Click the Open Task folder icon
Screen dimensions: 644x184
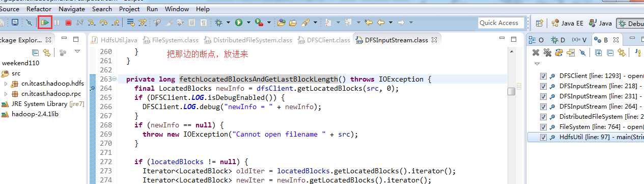coord(293,22)
